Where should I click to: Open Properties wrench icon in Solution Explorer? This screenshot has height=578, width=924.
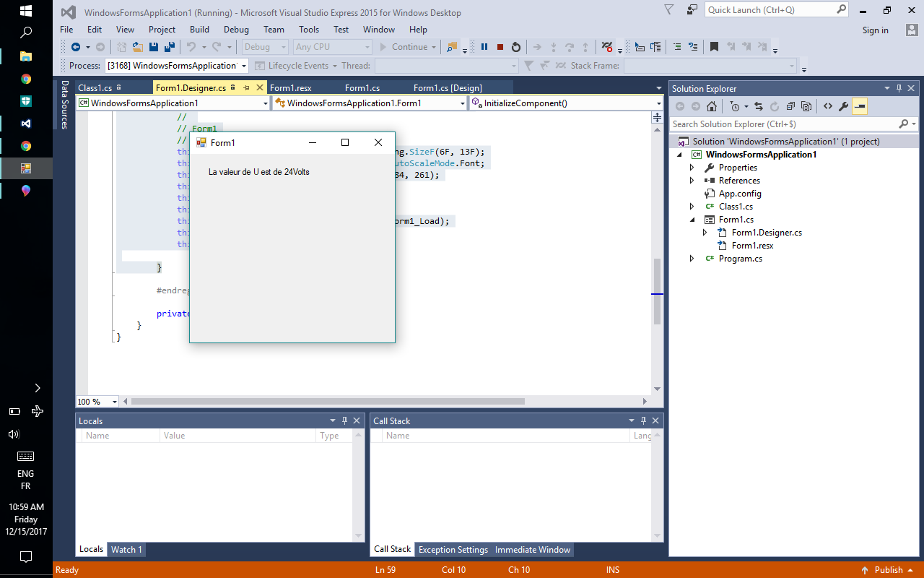843,106
